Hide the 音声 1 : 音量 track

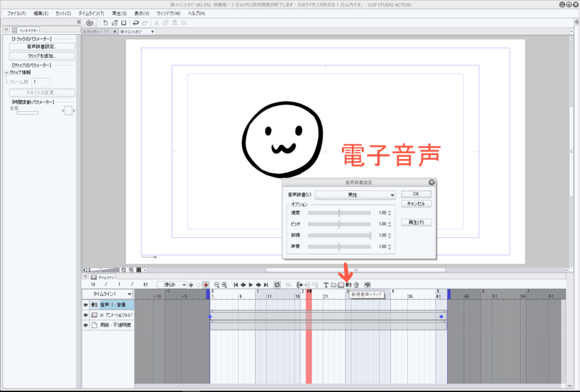pos(86,305)
